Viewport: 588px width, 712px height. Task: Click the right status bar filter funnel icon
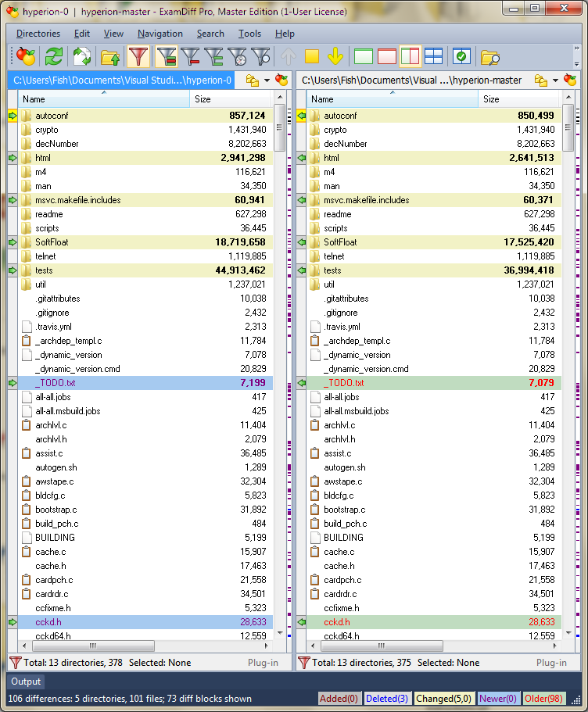(x=304, y=663)
